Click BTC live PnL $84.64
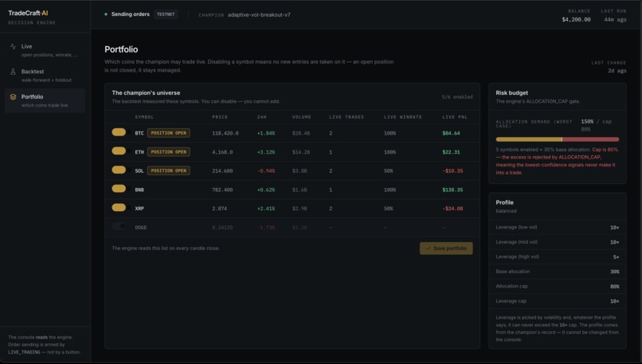The height and width of the screenshot is (364, 642). coord(451,133)
